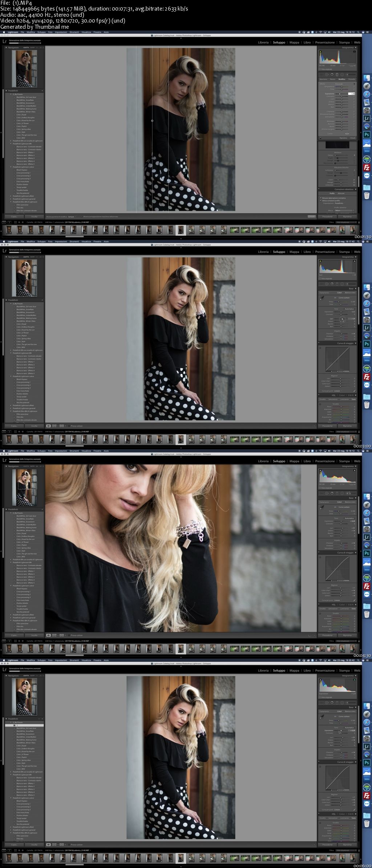Select the Pennello mask tab in the 00:01:30 frame

click(352, 79)
